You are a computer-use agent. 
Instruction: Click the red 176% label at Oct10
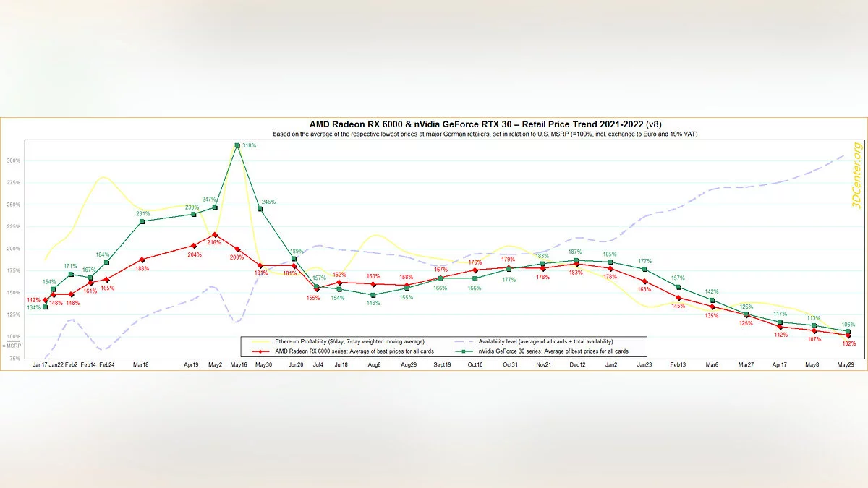(x=475, y=262)
